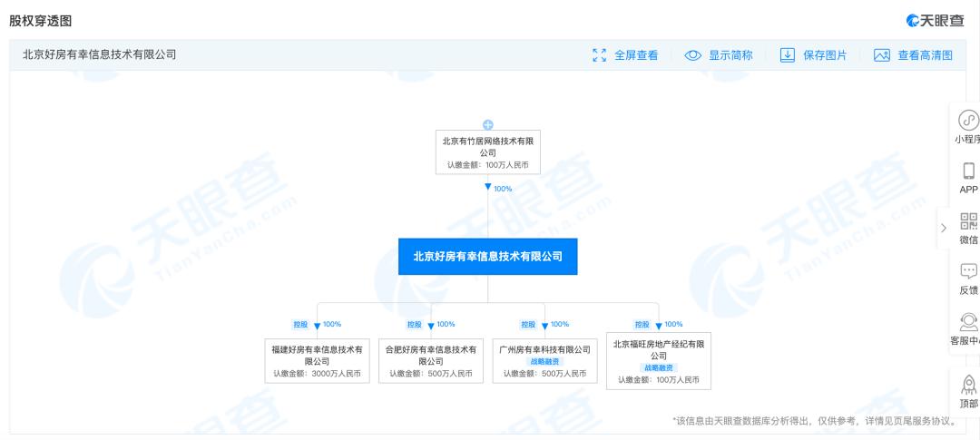Image resolution: width=980 pixels, height=440 pixels.
Task: Click 显示简称 label text
Action: pyautogui.click(x=730, y=55)
